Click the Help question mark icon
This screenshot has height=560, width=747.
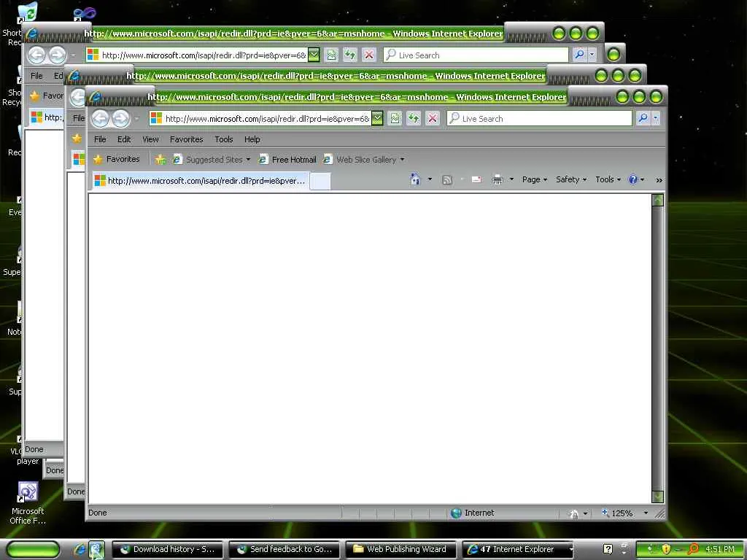pyautogui.click(x=633, y=179)
